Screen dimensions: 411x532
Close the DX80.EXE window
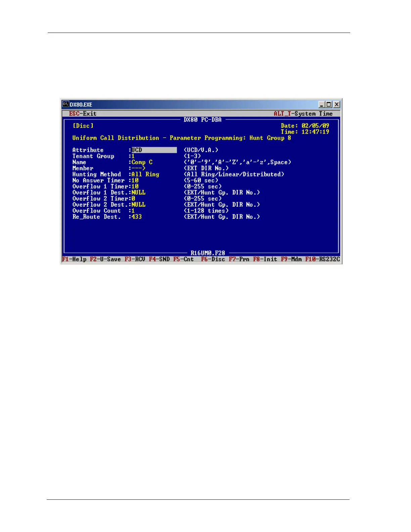coord(336,104)
